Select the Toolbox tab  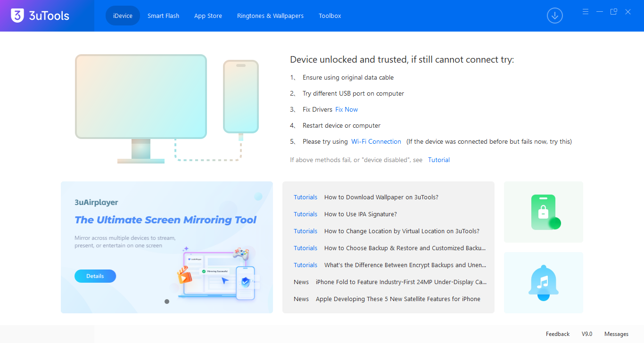click(330, 16)
